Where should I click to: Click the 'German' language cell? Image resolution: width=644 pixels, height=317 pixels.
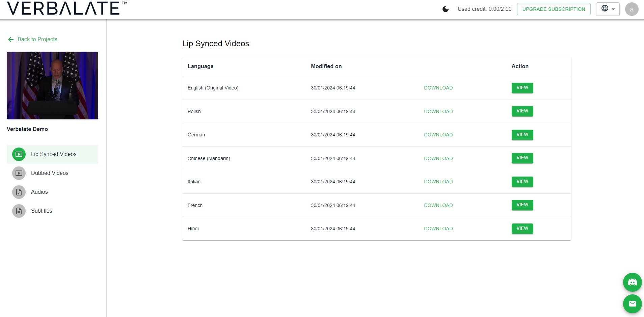coord(196,135)
